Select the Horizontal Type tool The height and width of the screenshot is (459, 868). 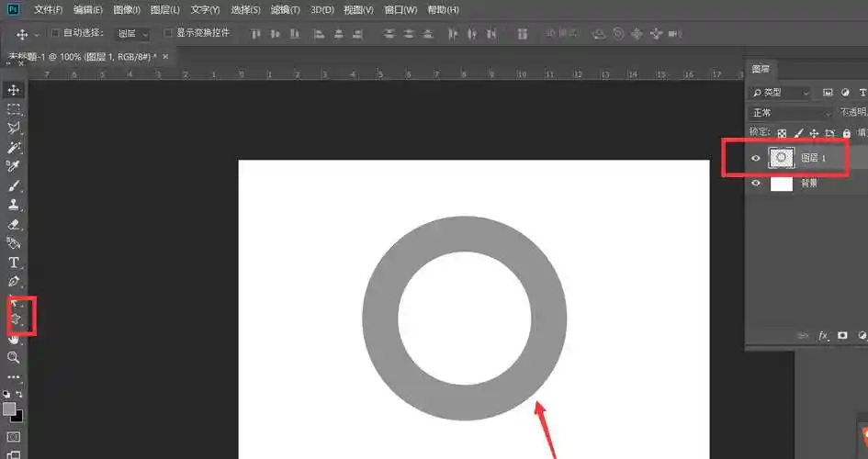14,263
